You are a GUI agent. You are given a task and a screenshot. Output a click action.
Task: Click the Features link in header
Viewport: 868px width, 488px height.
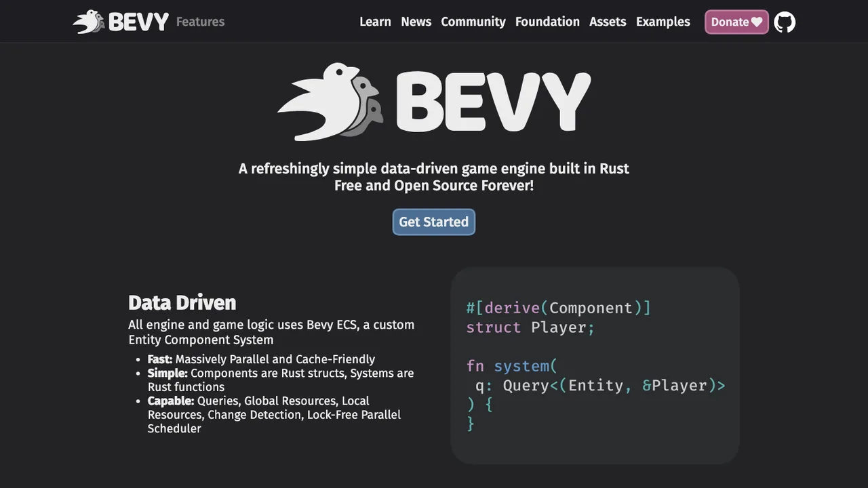[200, 22]
